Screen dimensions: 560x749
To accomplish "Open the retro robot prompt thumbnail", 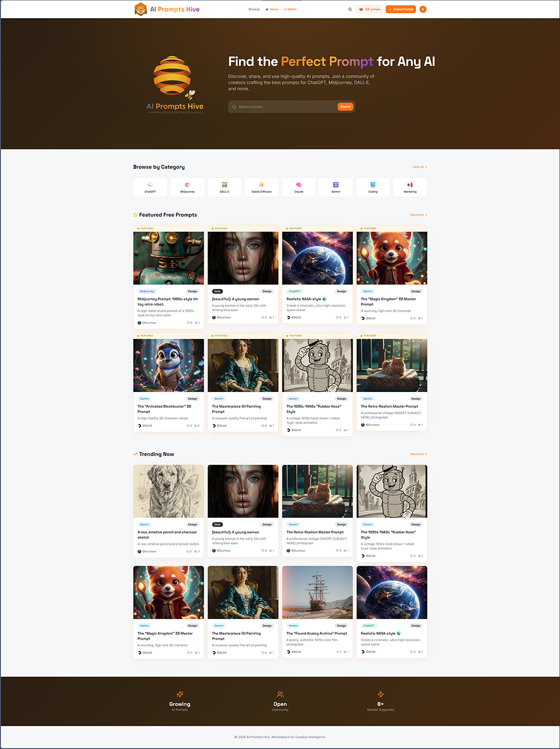I will point(168,258).
